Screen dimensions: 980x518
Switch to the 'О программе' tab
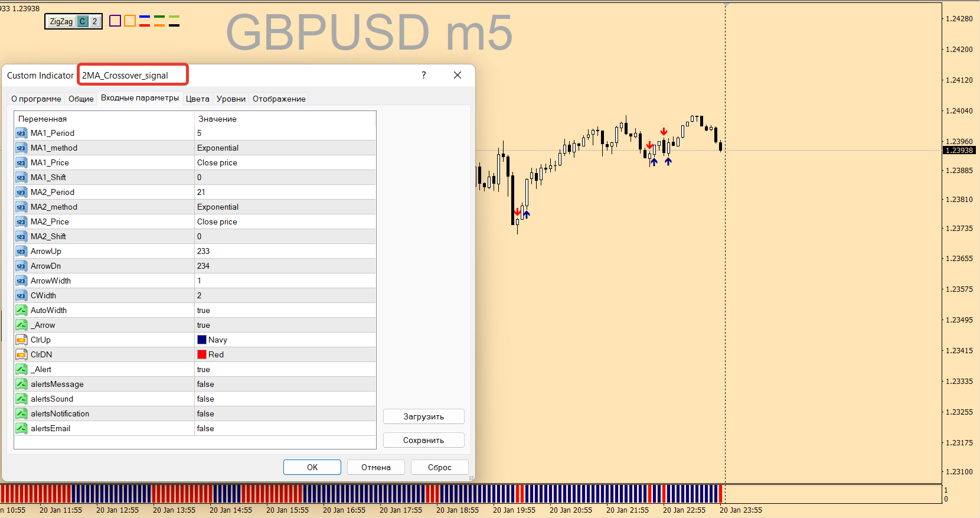point(36,99)
